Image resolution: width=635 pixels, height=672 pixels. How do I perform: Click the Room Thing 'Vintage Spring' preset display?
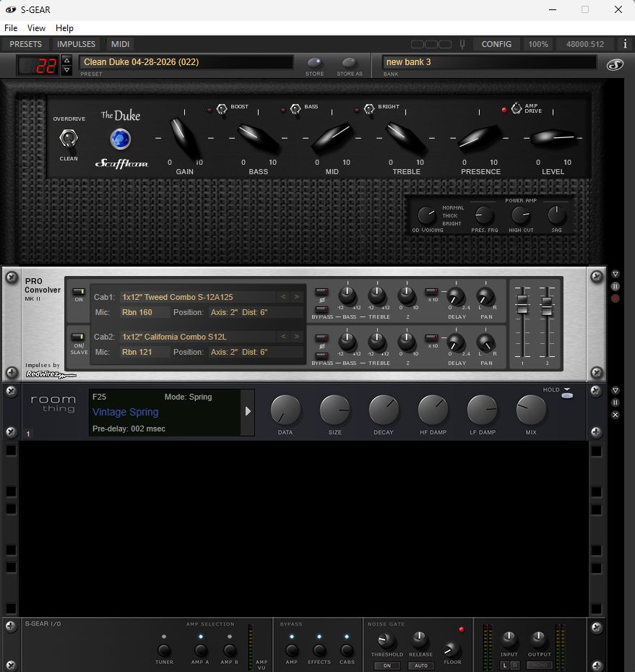click(165, 413)
